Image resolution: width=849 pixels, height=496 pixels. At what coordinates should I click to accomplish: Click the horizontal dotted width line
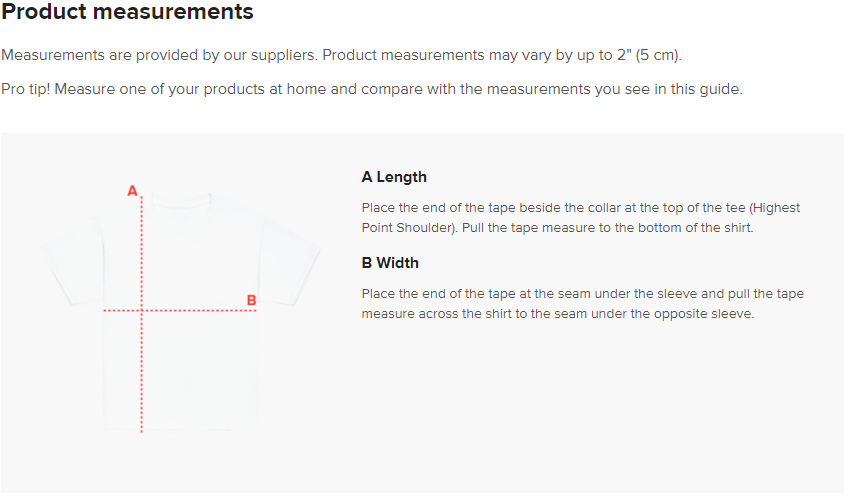(x=200, y=311)
